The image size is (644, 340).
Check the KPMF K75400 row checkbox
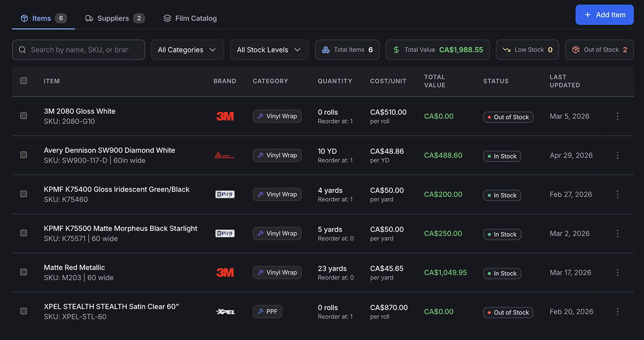coord(23,194)
